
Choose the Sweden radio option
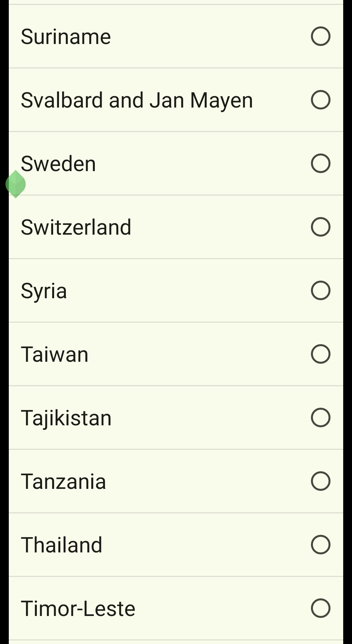tap(321, 163)
